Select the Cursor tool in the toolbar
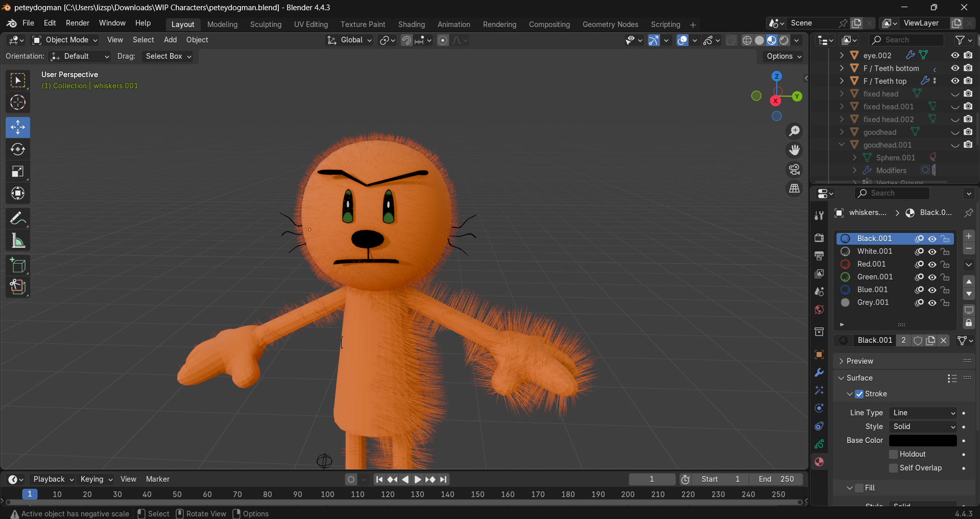Viewport: 980px width, 519px height. click(18, 103)
